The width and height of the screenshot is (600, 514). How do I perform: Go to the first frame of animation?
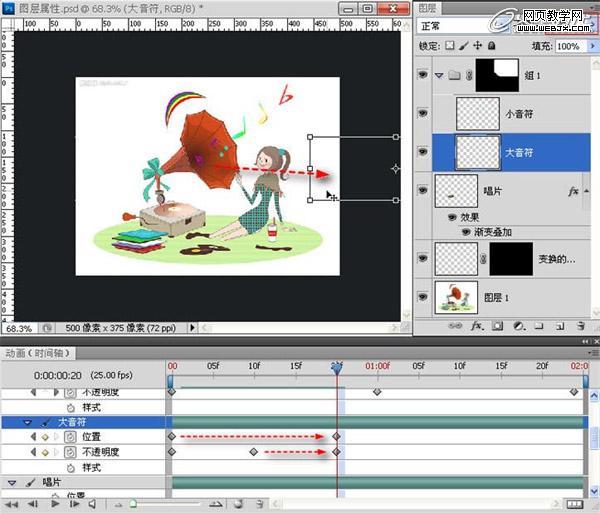[11, 504]
